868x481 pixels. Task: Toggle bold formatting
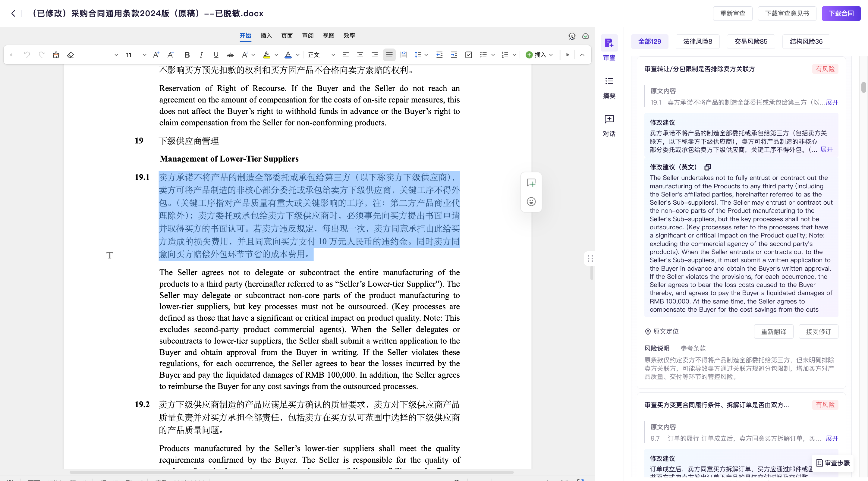(187, 55)
